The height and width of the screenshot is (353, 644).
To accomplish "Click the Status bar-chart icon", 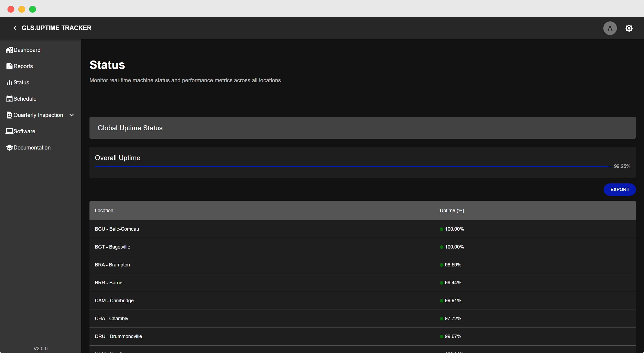I will pos(9,82).
